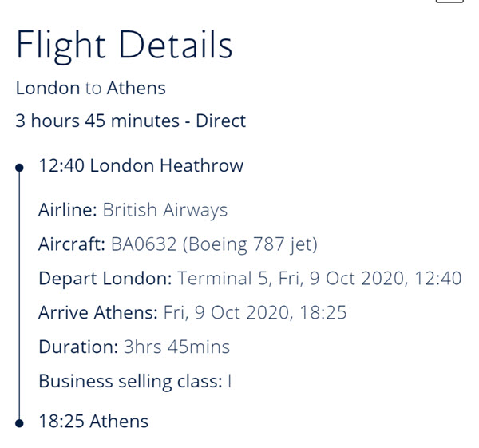Click the 18:25 Athens arrival entry
The image size is (479, 448).
(93, 421)
